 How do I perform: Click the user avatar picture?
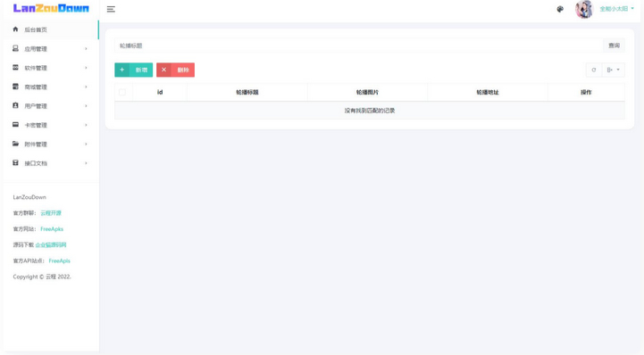pyautogui.click(x=584, y=9)
